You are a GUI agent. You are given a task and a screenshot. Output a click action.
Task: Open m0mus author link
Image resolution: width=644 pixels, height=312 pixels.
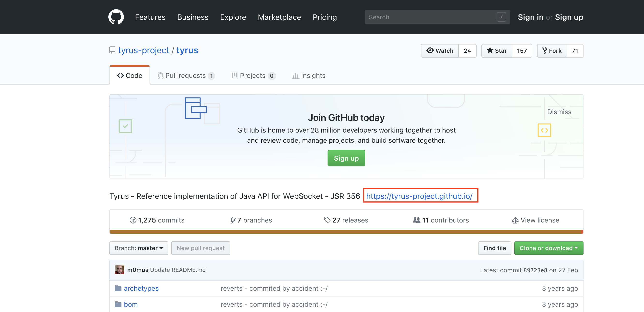coord(138,270)
